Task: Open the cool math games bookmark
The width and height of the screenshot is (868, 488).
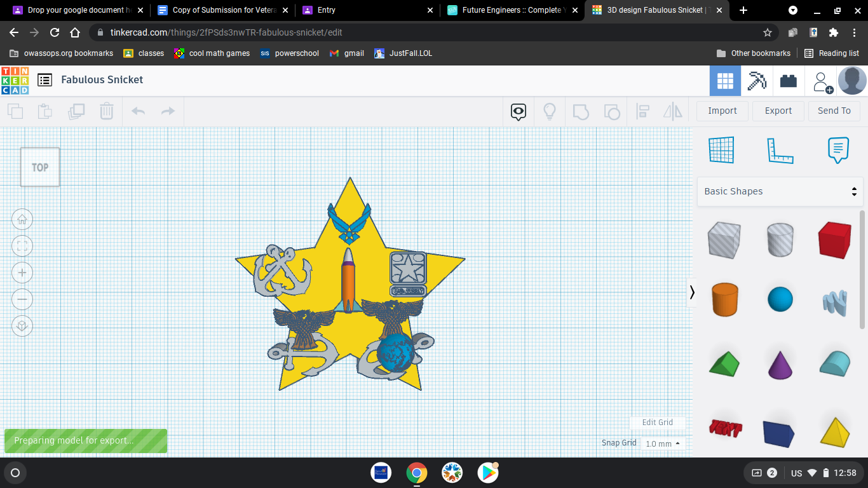Action: [212, 53]
